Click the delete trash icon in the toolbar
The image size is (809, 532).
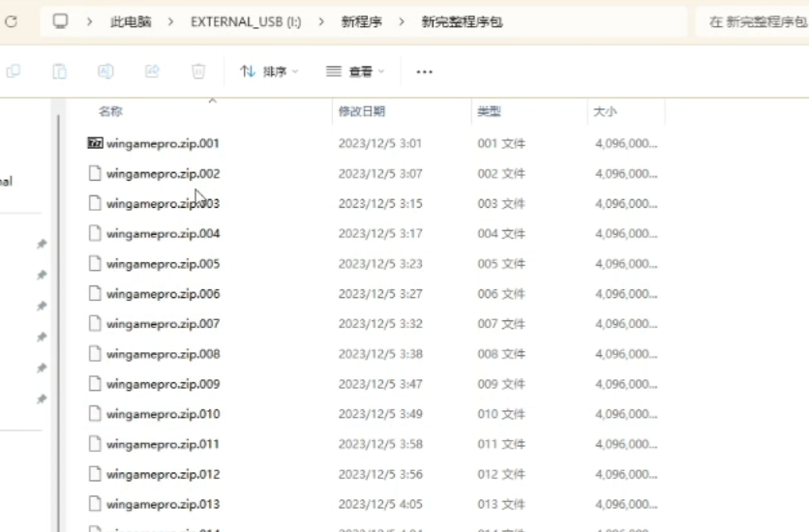[x=198, y=72]
